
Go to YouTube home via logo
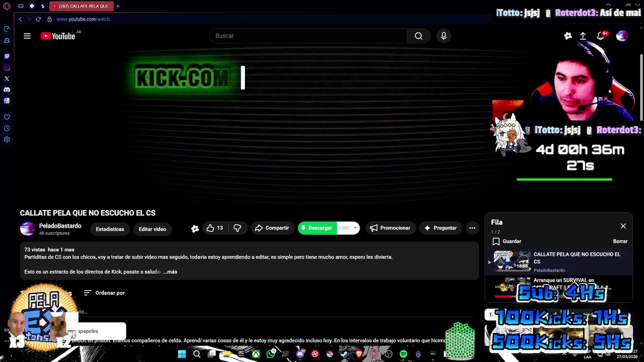click(58, 36)
